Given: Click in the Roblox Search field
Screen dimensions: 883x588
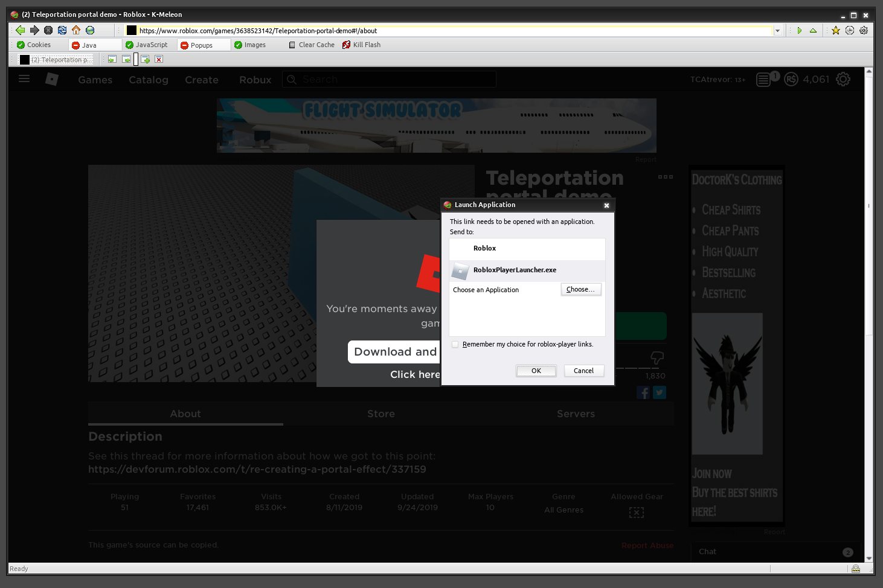Looking at the screenshot, I should (390, 79).
